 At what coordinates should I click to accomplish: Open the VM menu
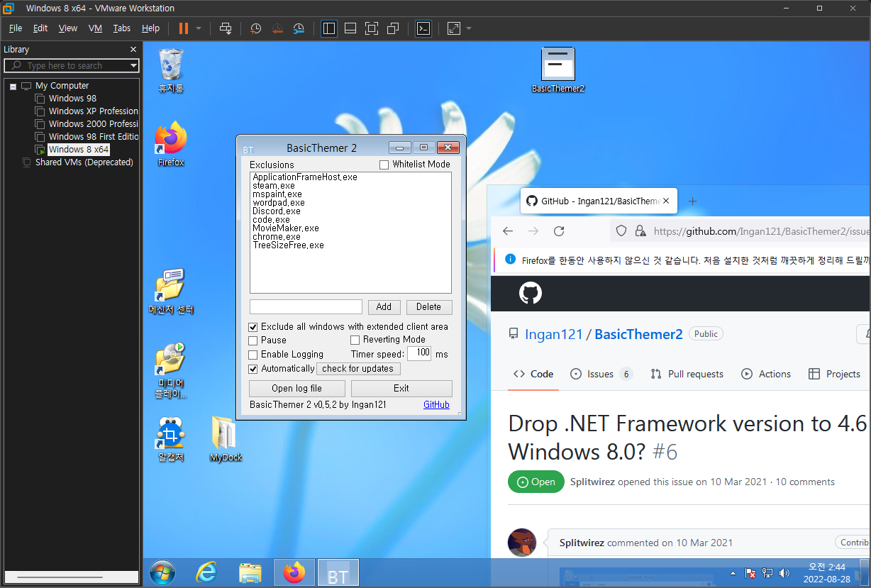(96, 28)
